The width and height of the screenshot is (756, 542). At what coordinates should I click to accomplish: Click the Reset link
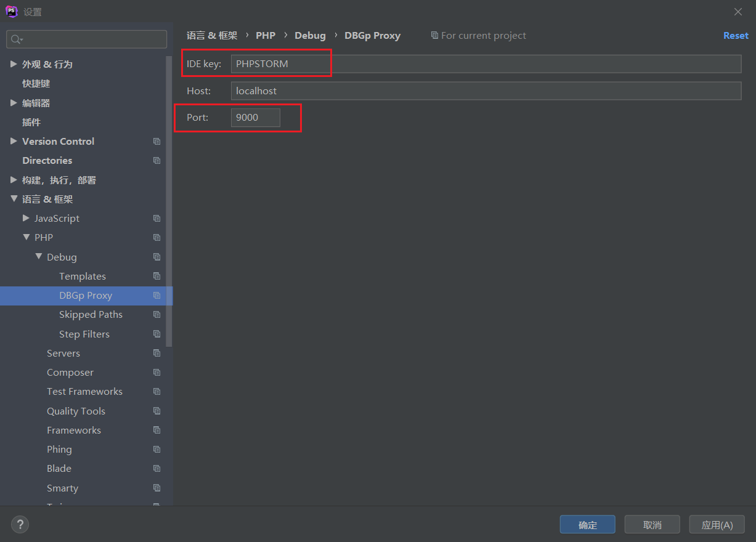click(x=736, y=36)
